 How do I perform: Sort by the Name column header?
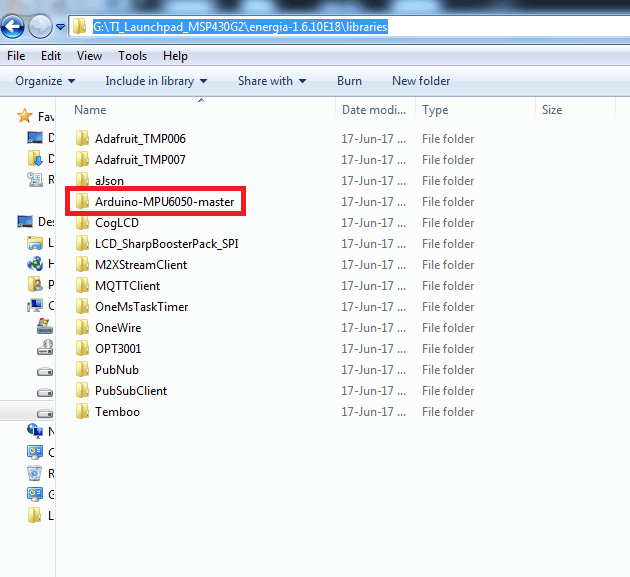click(90, 110)
